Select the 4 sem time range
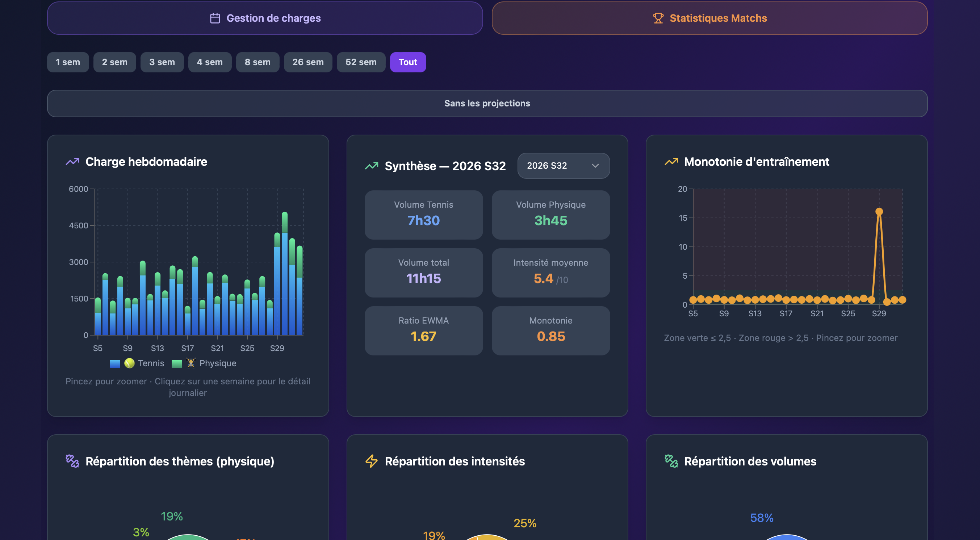Image resolution: width=980 pixels, height=540 pixels. point(210,62)
